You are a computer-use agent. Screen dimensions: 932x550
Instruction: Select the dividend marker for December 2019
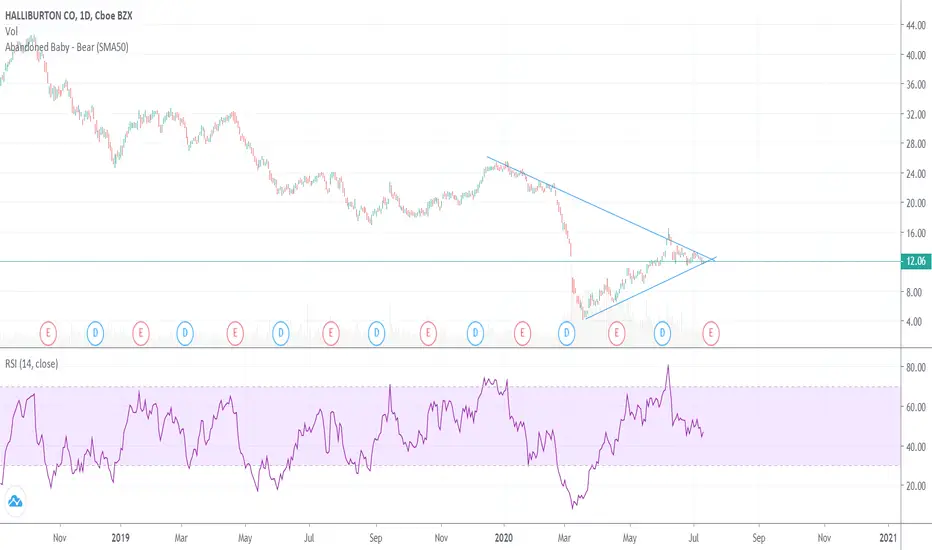[475, 334]
